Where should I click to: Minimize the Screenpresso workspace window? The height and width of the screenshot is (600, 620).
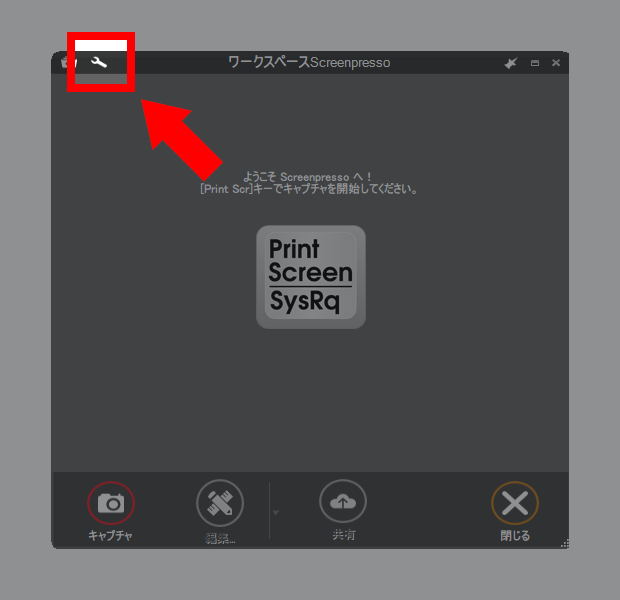coord(535,63)
